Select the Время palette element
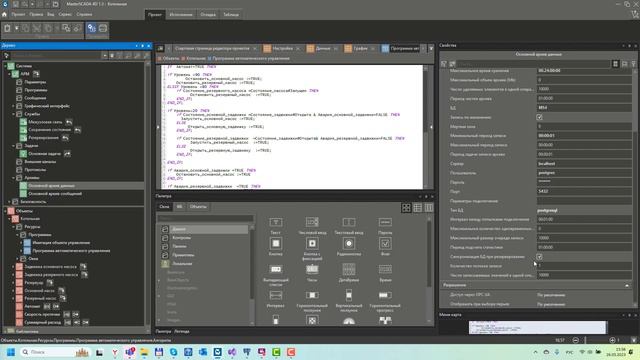 (x=385, y=273)
